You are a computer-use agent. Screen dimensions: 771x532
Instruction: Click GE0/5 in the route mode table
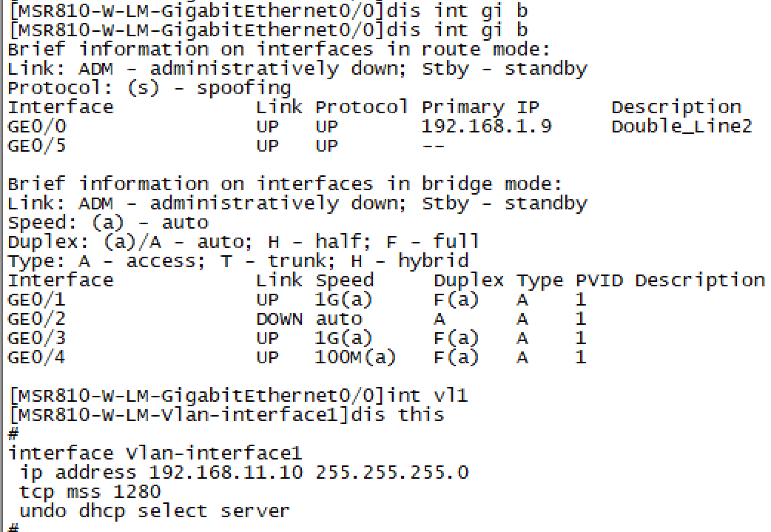[36, 146]
